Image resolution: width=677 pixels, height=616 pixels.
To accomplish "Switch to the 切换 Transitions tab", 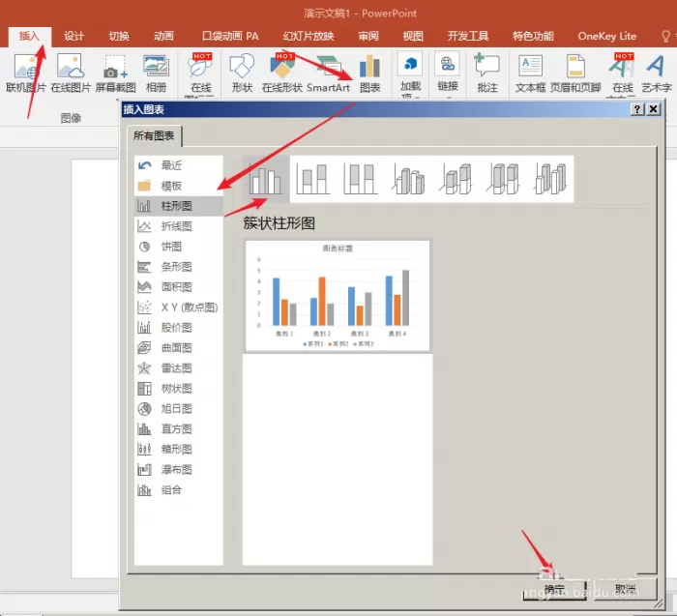I will pyautogui.click(x=119, y=36).
